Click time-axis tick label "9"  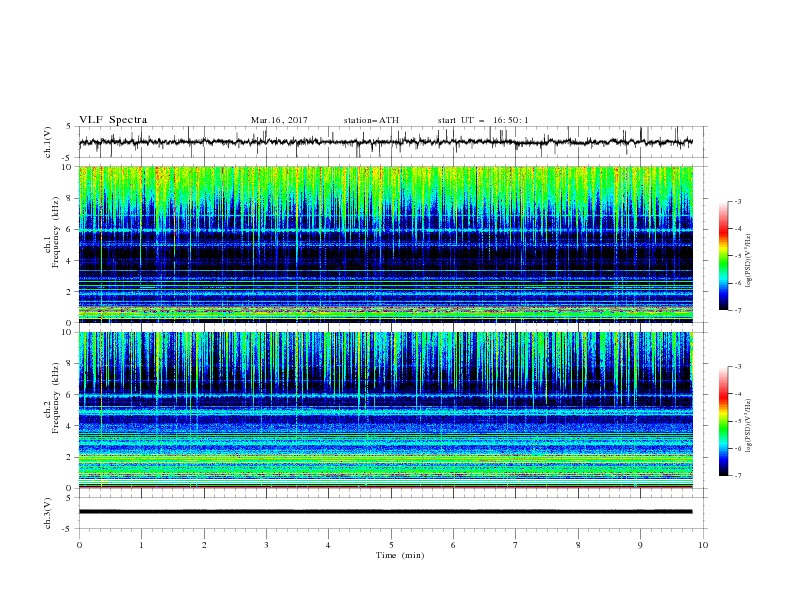(640, 545)
